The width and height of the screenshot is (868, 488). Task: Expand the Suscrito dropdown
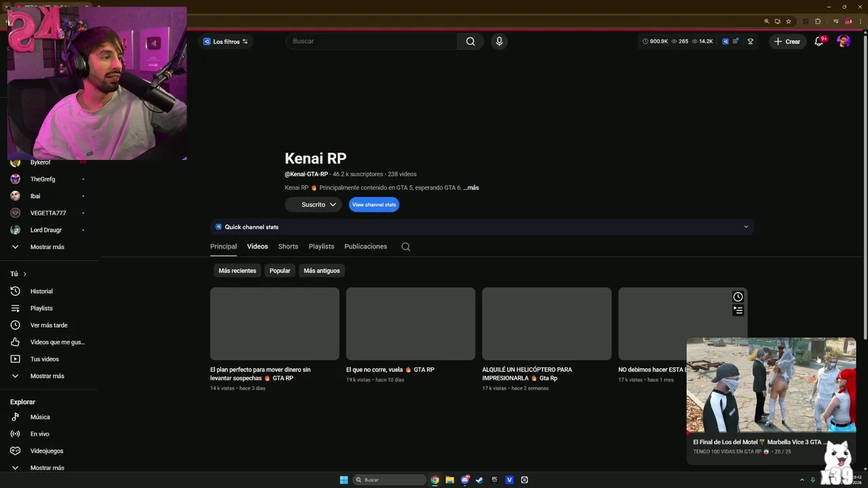(x=313, y=205)
